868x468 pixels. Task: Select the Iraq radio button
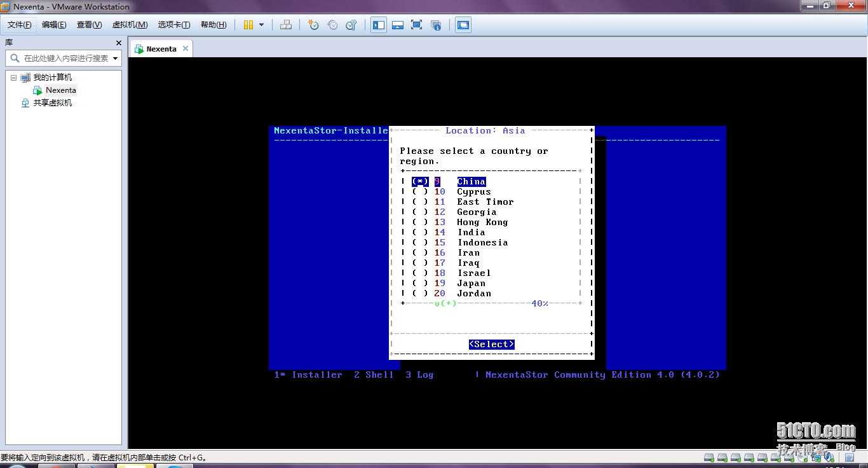click(420, 263)
